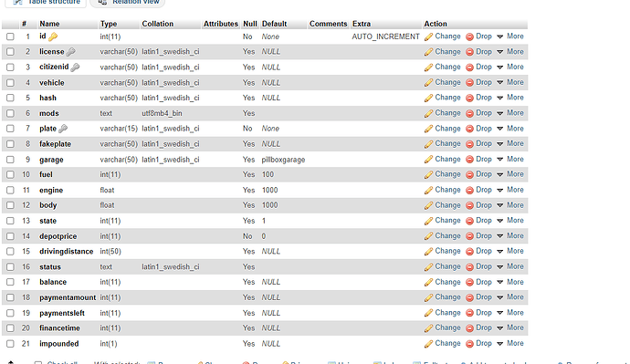Click the Action column header
The height and width of the screenshot is (364, 630).
pos(436,24)
